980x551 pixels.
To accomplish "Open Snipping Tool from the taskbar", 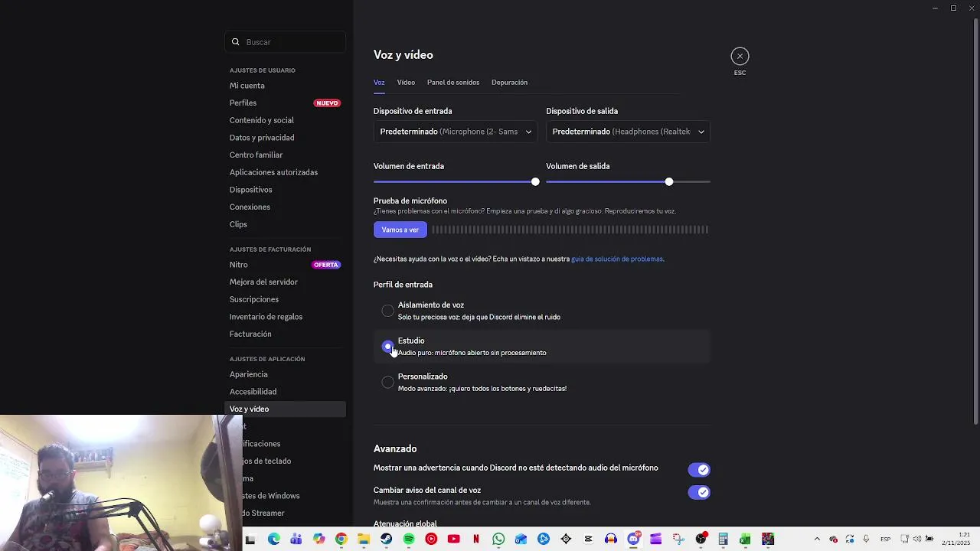I will (678, 540).
